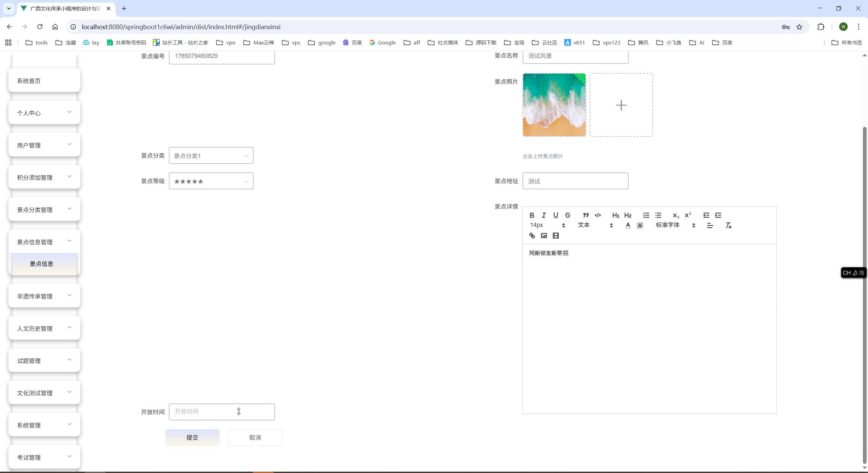Insert an image into the details editor
Image resolution: width=868 pixels, height=473 pixels.
[543, 235]
